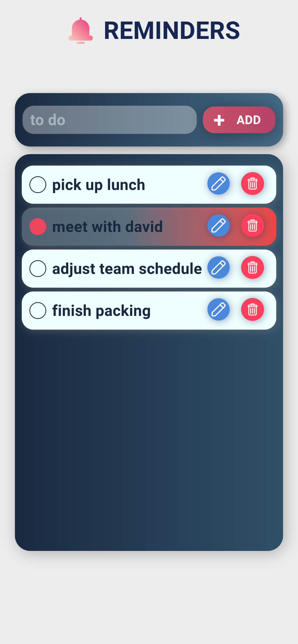Uncheck the completed 'meet with david' circle

(38, 227)
